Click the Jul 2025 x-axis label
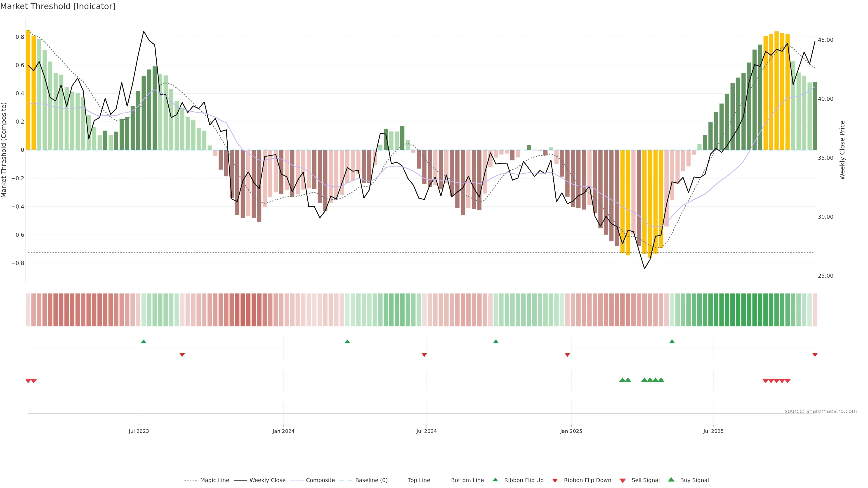Screen dimensions: 868x488 pyautogui.click(x=713, y=431)
